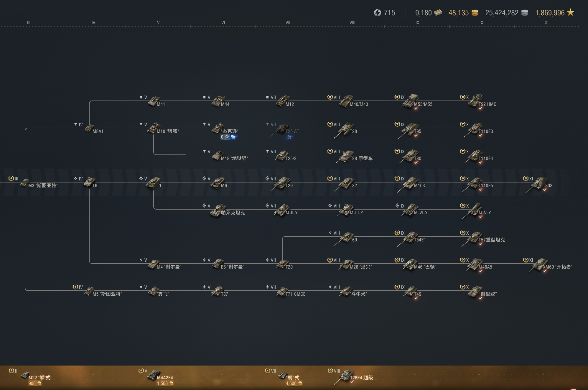
Task: Select the M18 tank destroyer node
Action: pos(218,156)
